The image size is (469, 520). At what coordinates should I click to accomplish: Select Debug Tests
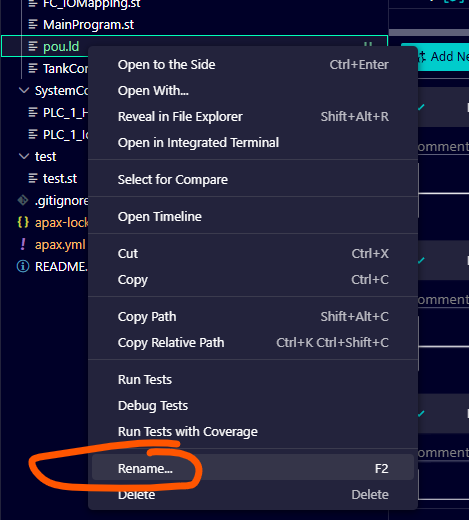point(253,406)
